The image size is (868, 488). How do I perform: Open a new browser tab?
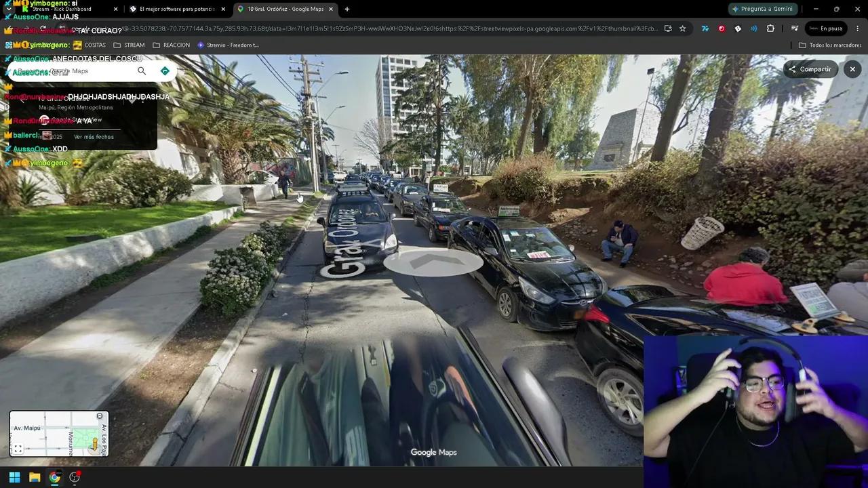(x=347, y=9)
